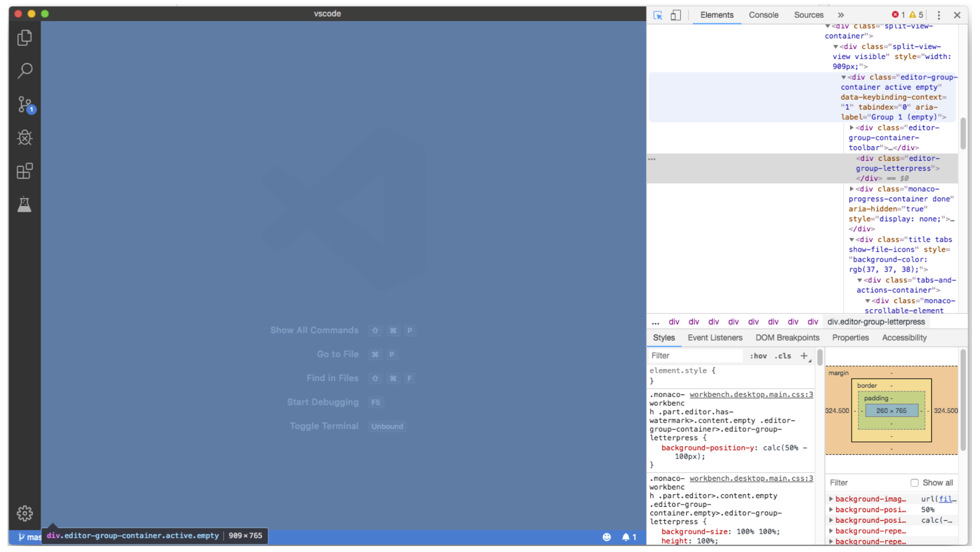This screenshot has height=552, width=980.
Task: Toggle the device toolbar icon
Action: tap(675, 16)
